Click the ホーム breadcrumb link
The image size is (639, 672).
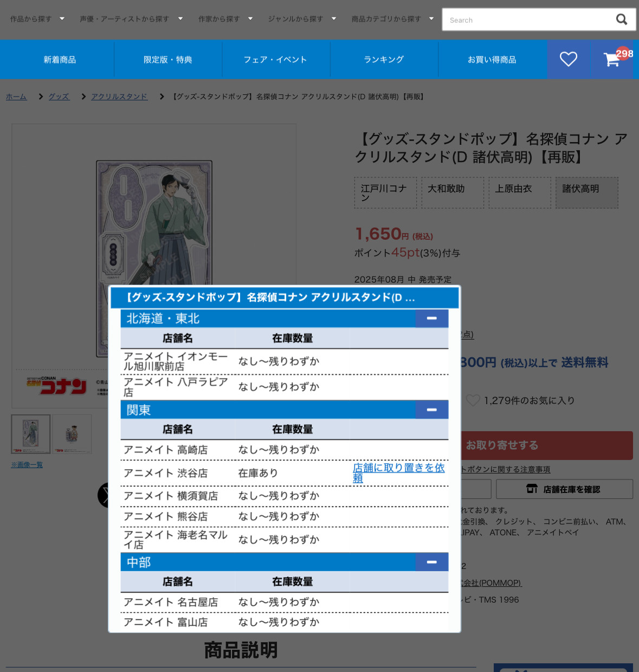point(16,97)
